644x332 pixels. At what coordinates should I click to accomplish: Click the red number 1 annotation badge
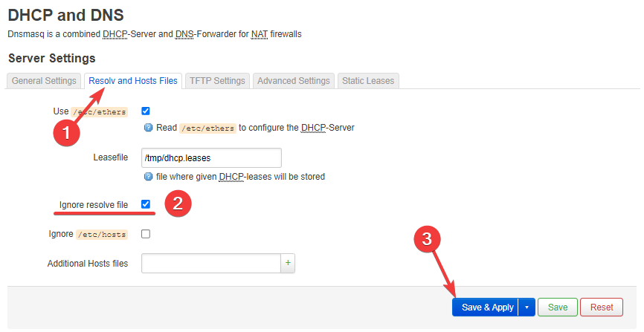click(x=67, y=134)
